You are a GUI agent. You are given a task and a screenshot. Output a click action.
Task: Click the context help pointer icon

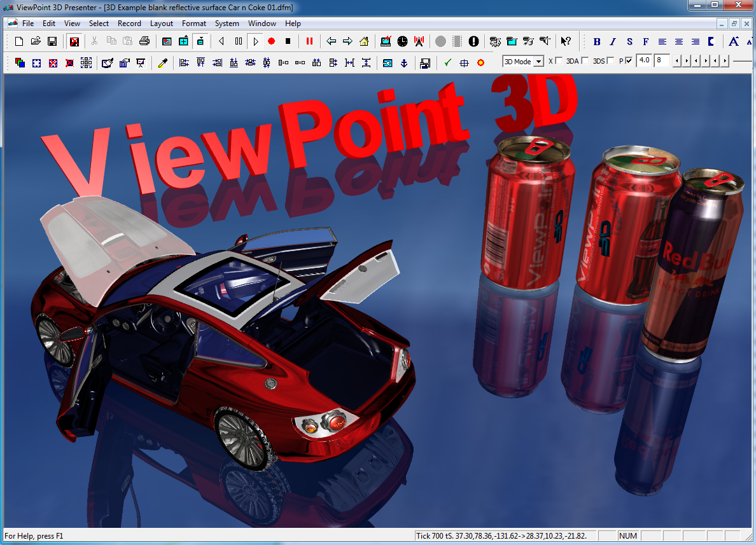[565, 41]
